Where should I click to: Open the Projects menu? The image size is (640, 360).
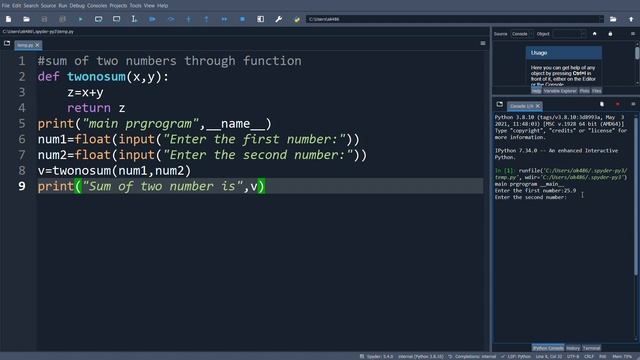118,6
